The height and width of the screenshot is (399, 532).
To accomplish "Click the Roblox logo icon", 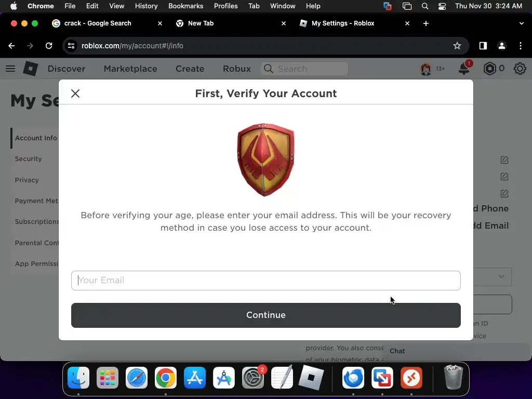I will [30, 69].
